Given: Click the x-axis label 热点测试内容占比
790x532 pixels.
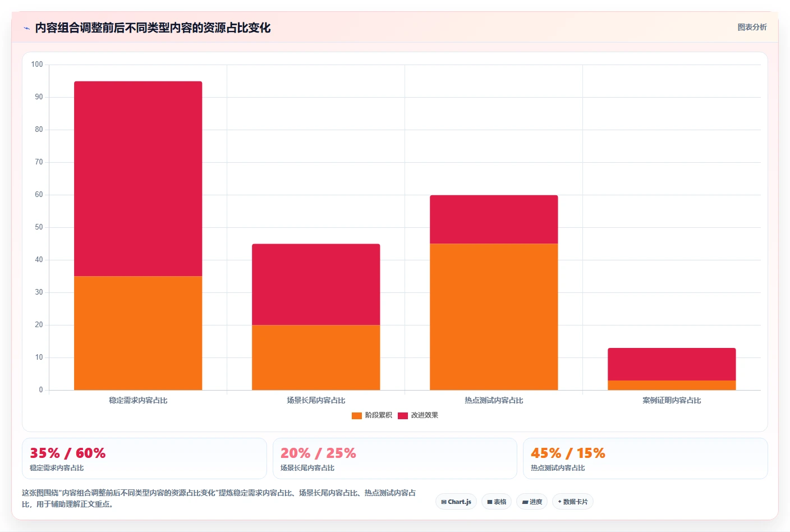Looking at the screenshot, I should click(x=494, y=400).
